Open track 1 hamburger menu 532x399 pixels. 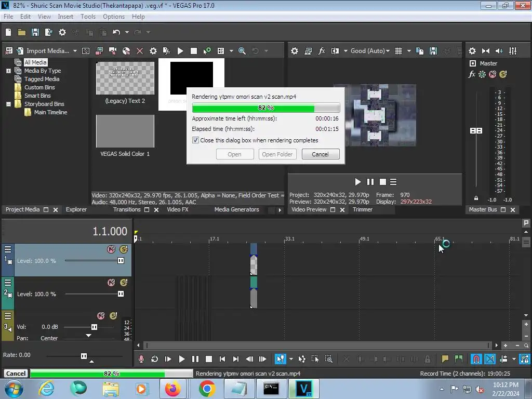click(x=8, y=249)
